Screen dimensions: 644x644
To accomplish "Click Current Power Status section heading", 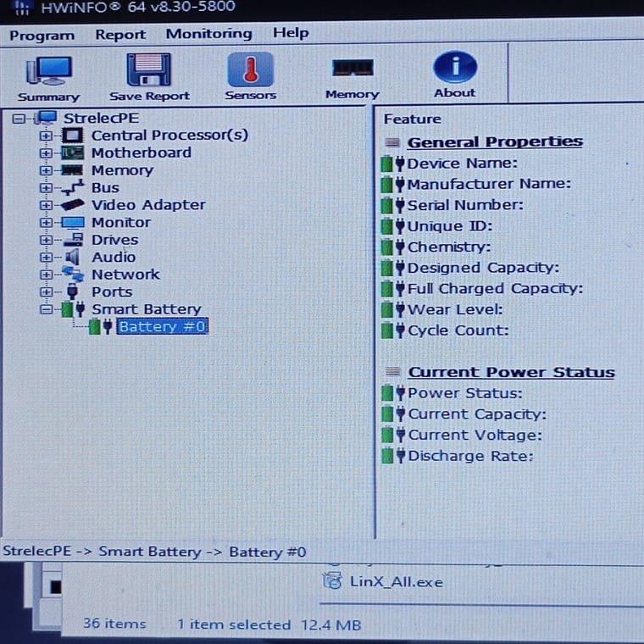I will (511, 372).
